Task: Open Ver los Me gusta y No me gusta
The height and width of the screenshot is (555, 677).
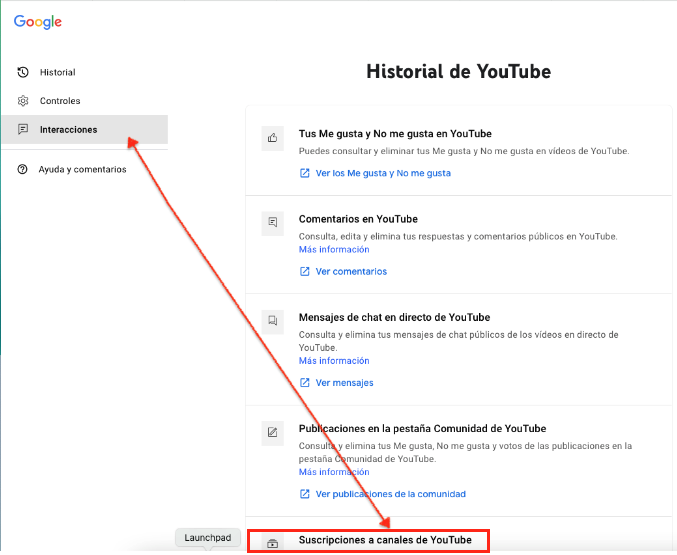Action: click(383, 173)
